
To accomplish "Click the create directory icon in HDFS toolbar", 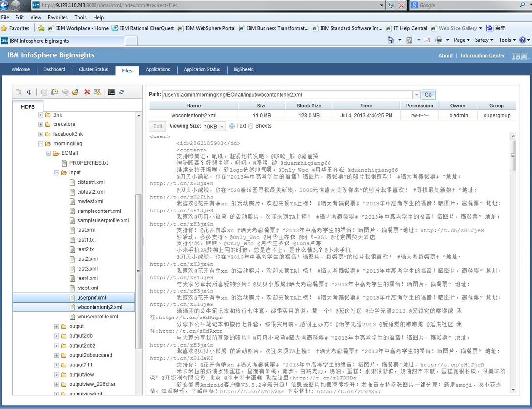I will click(44, 92).
